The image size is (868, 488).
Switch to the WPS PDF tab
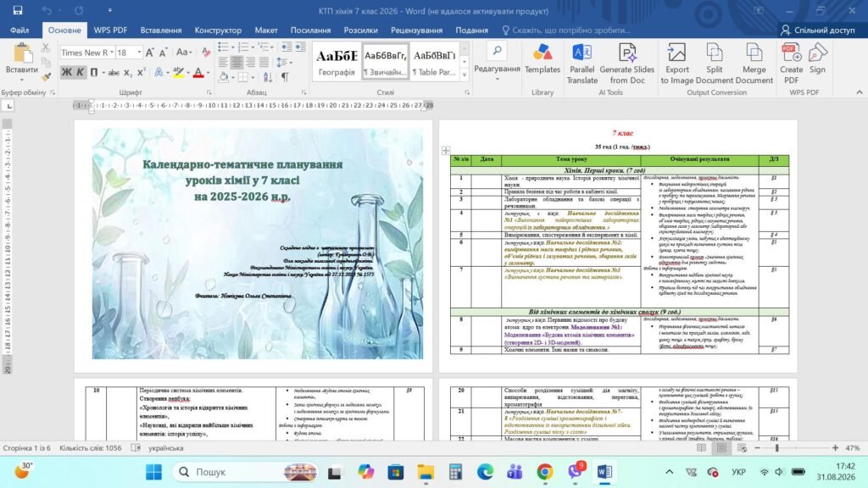pos(110,30)
